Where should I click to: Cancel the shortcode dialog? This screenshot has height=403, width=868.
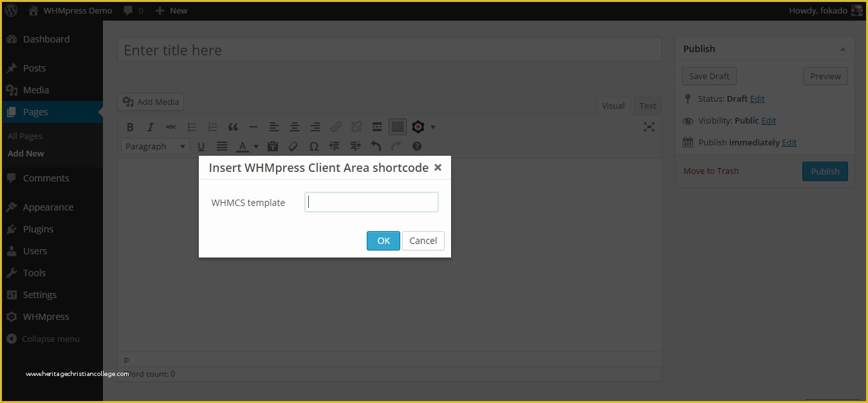[x=423, y=241]
